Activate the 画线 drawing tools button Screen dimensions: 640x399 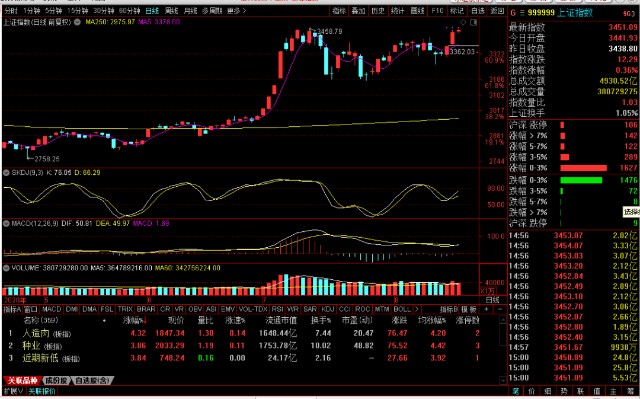418,11
